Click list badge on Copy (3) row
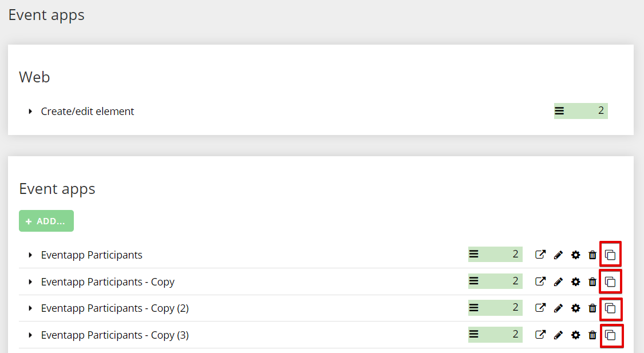This screenshot has width=644, height=353. (495, 335)
